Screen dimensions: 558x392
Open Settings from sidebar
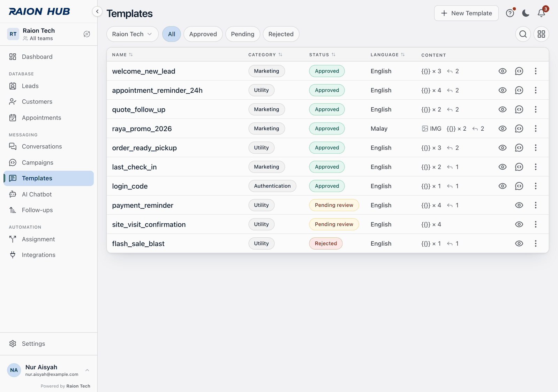48,344
